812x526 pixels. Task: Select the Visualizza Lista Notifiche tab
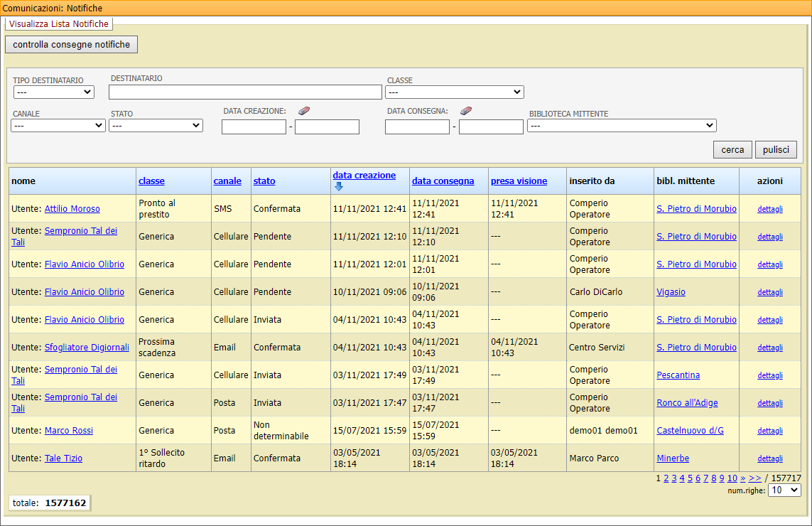pos(59,23)
